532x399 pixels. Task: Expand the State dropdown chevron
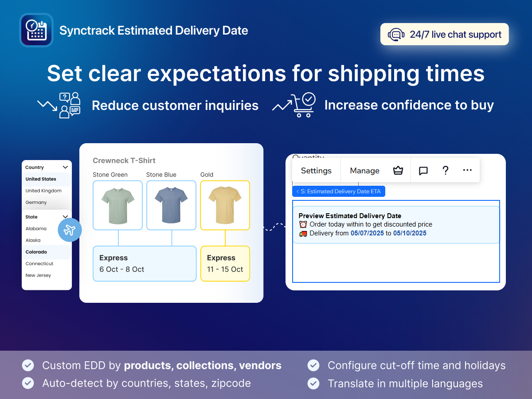(66, 217)
